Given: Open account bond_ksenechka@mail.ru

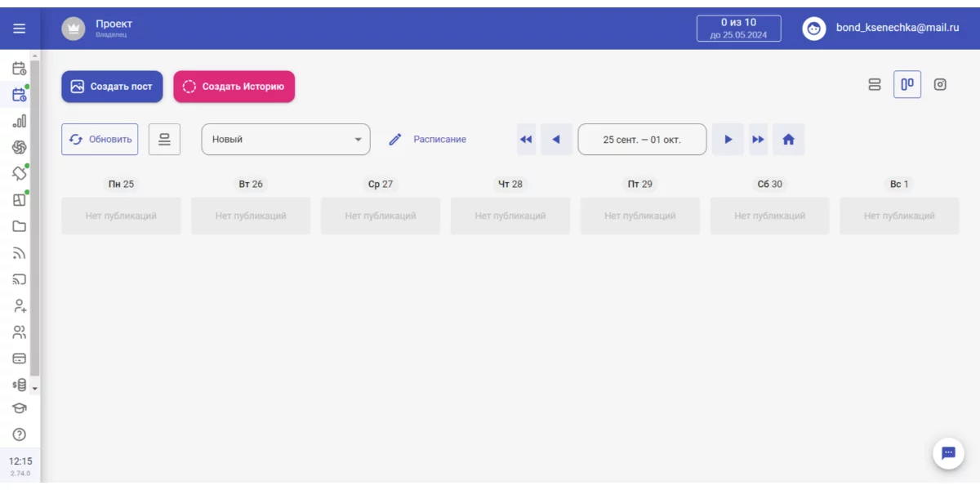Looking at the screenshot, I should point(898,28).
